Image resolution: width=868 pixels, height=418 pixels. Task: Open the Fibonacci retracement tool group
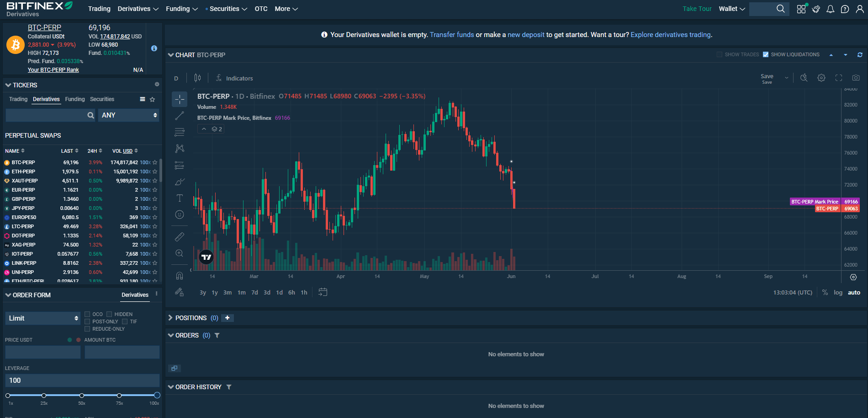click(x=180, y=132)
